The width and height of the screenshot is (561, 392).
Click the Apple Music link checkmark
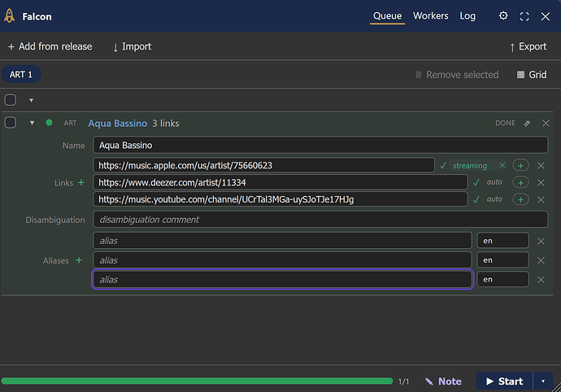[x=443, y=165]
